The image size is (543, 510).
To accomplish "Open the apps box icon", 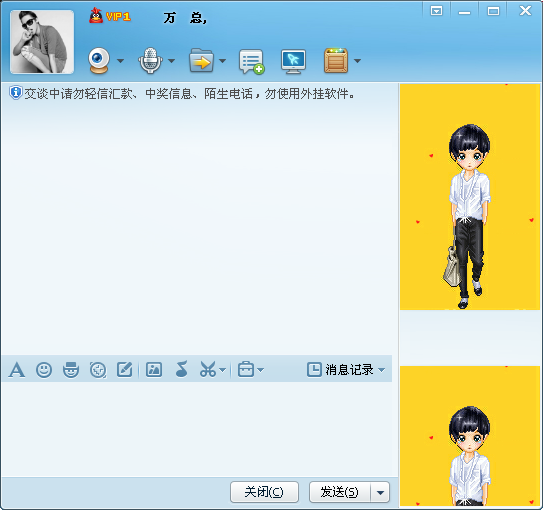I will coord(336,61).
